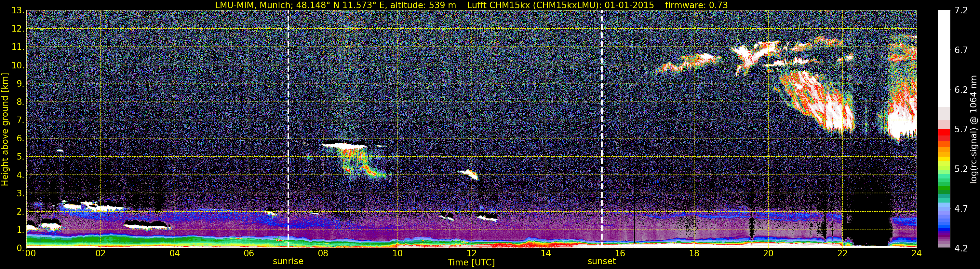The height and width of the screenshot is (269, 980).
Task: Click the dashed sunrise marker line
Action: [x=288, y=129]
